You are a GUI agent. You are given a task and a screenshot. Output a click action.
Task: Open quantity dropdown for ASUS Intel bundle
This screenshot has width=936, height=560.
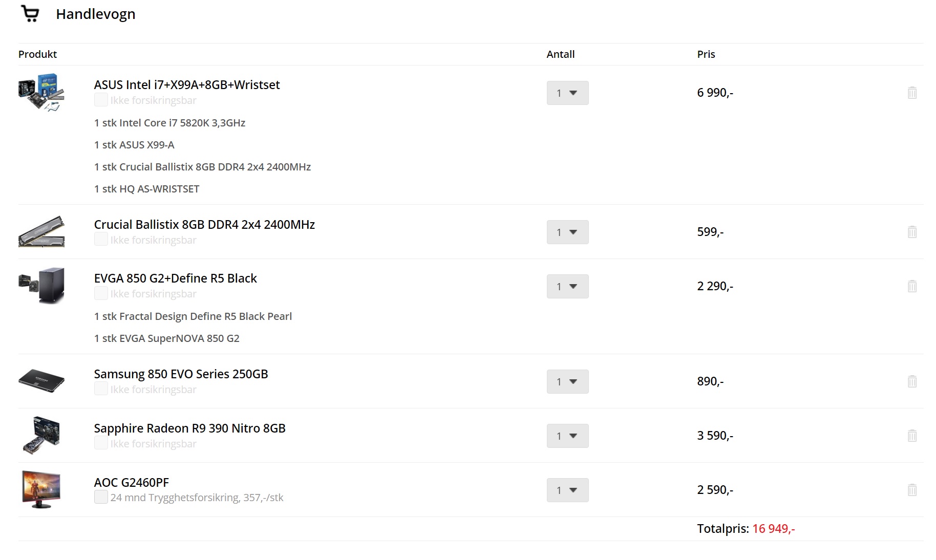coord(567,93)
